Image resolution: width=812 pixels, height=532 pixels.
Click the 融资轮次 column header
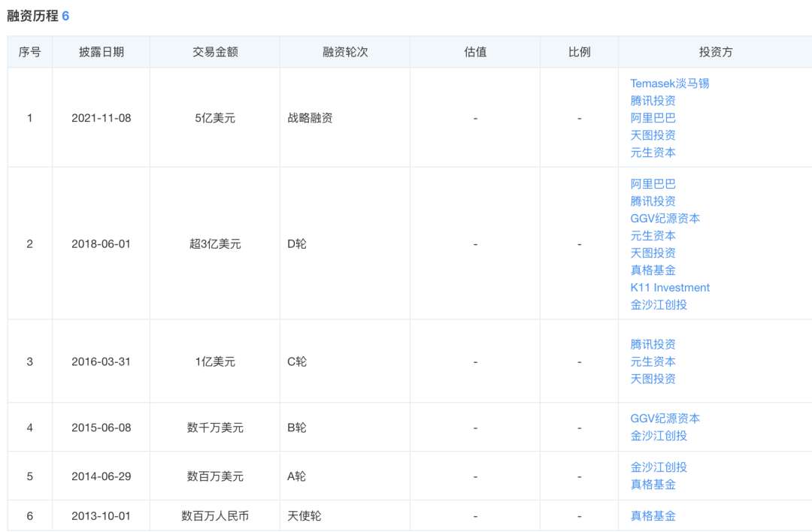point(345,52)
